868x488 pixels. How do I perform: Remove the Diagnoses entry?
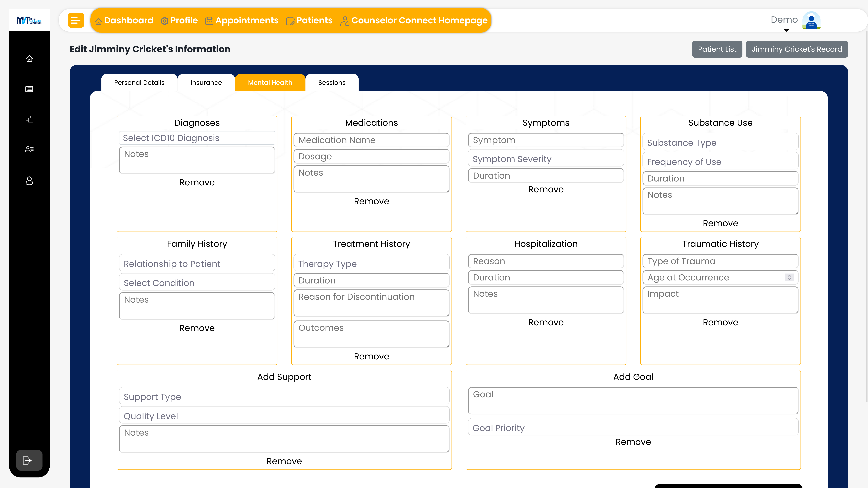pos(197,183)
